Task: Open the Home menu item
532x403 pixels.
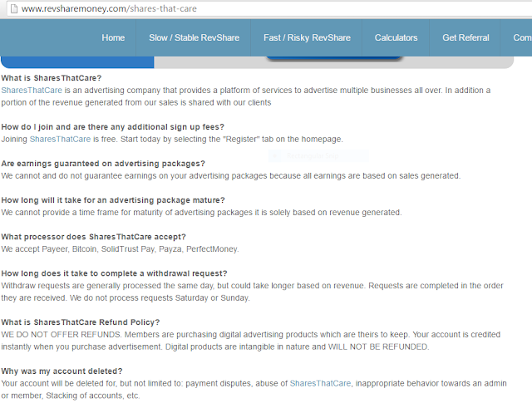Action: (x=113, y=37)
